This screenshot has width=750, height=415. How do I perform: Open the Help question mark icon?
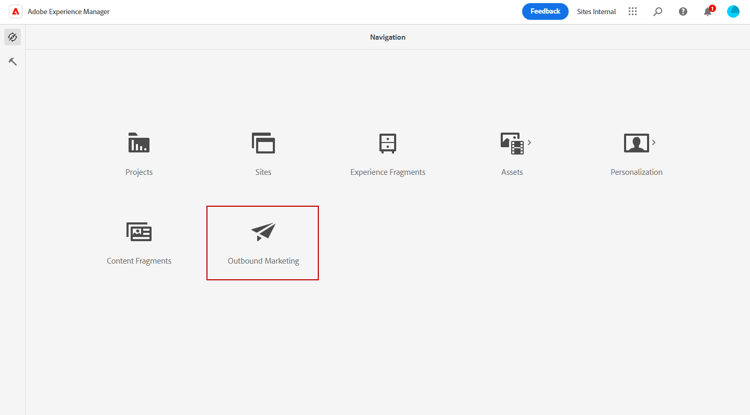click(x=683, y=11)
